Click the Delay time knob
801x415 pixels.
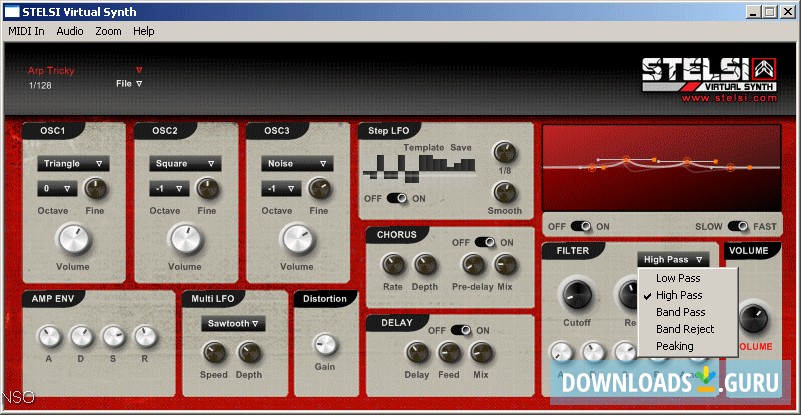(417, 353)
